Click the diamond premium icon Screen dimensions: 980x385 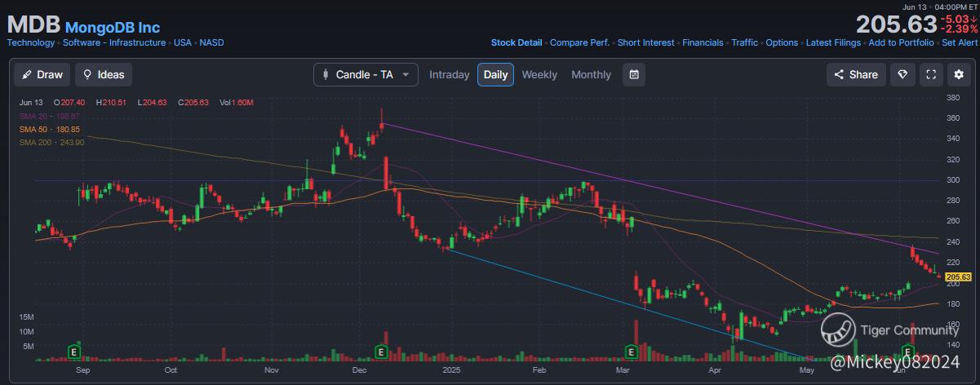pos(902,74)
